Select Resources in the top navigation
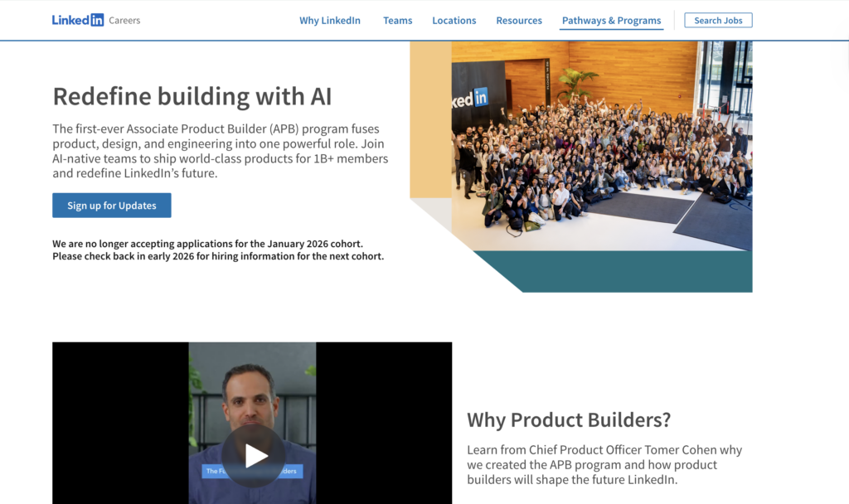The height and width of the screenshot is (504, 849). [x=519, y=21]
